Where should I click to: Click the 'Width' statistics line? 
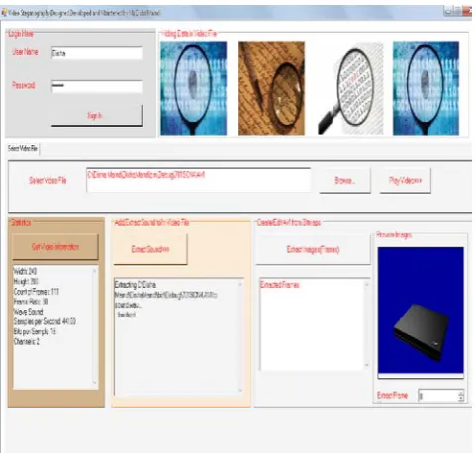(x=25, y=271)
